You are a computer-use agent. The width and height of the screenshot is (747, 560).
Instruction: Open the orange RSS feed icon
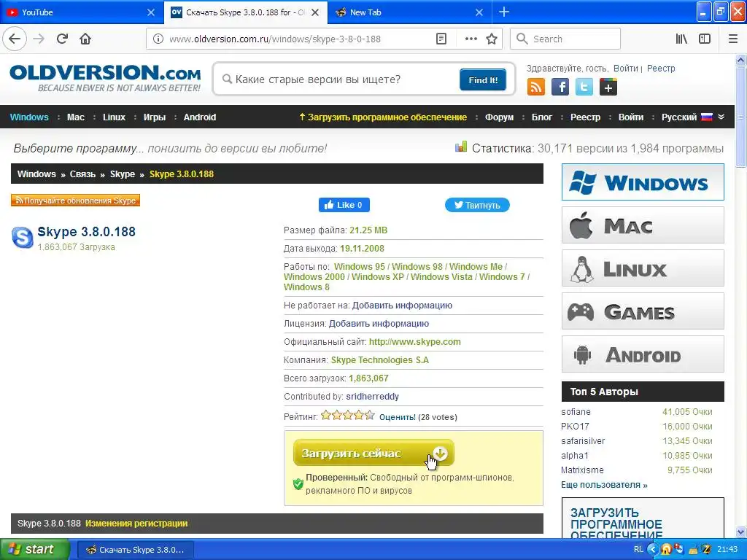click(536, 87)
